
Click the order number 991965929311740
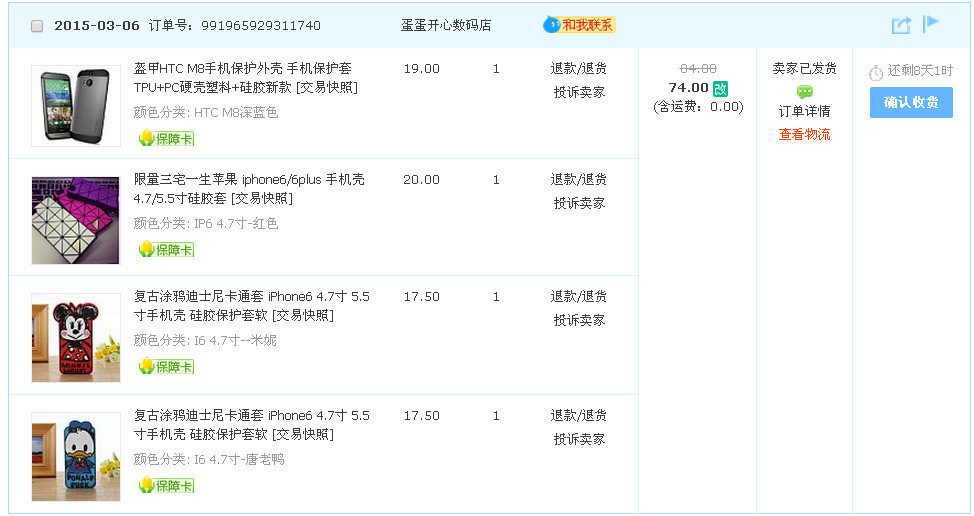[261, 25]
